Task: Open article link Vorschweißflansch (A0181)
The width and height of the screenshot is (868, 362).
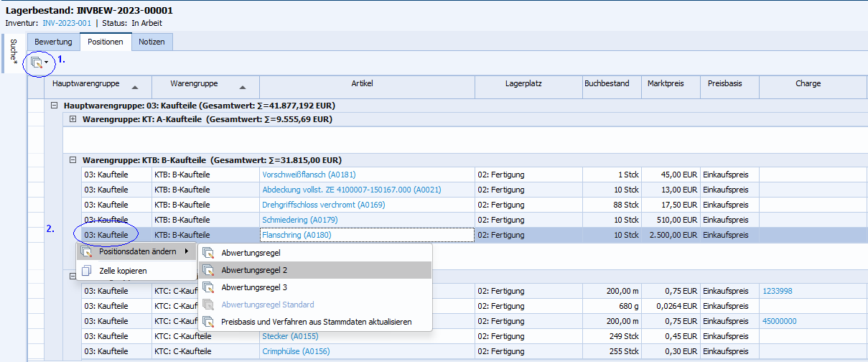Action: (x=309, y=175)
